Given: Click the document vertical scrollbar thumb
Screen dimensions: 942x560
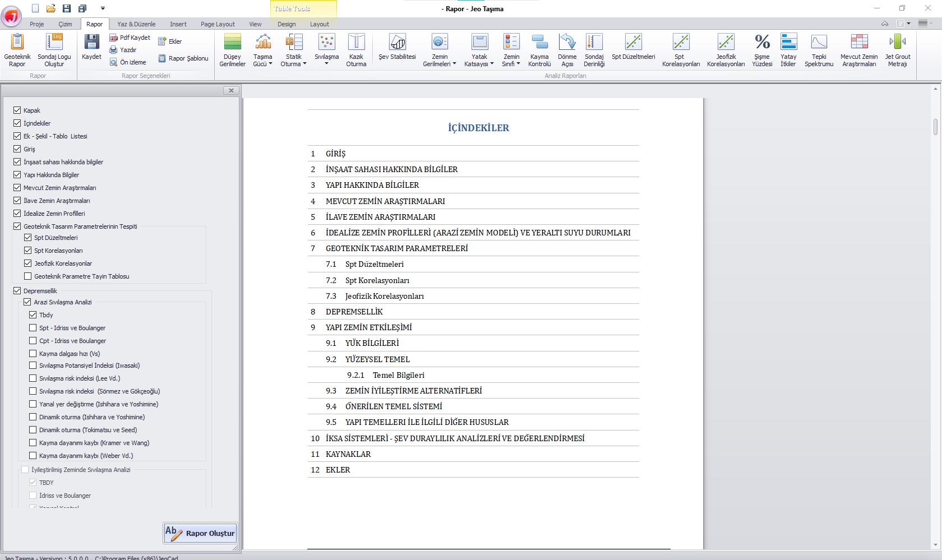Looking at the screenshot, I should (x=935, y=127).
